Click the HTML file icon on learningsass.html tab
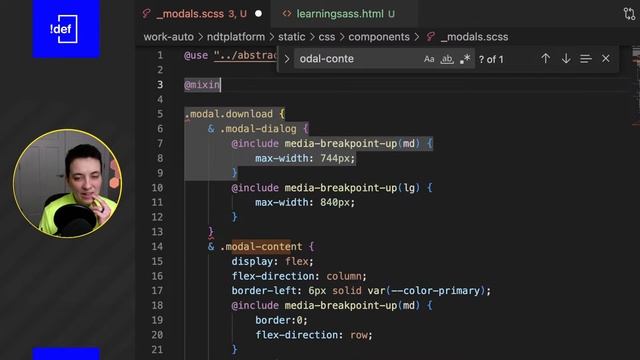Image resolution: width=640 pixels, height=360 pixels. coord(287,13)
